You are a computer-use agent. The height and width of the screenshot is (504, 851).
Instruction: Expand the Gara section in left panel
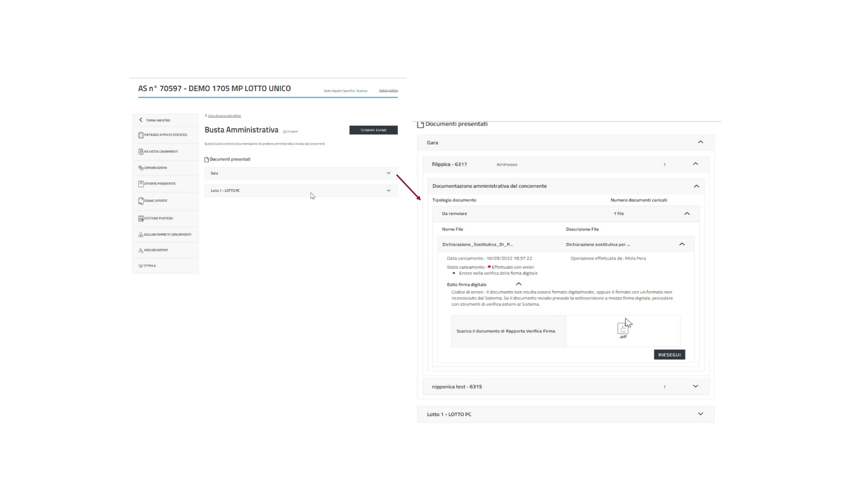[x=389, y=173]
